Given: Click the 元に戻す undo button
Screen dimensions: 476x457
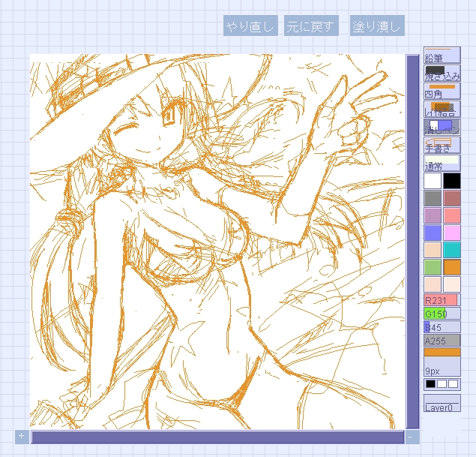Looking at the screenshot, I should [x=312, y=26].
